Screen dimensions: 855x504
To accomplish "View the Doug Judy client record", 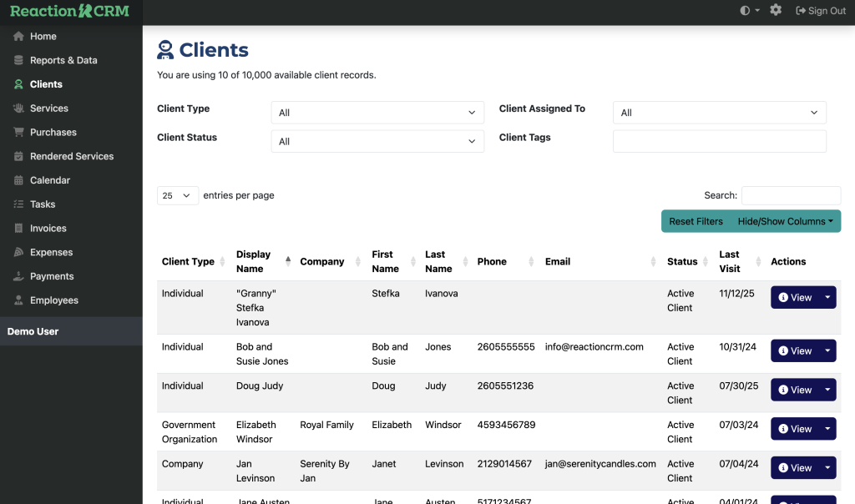I will (x=794, y=390).
